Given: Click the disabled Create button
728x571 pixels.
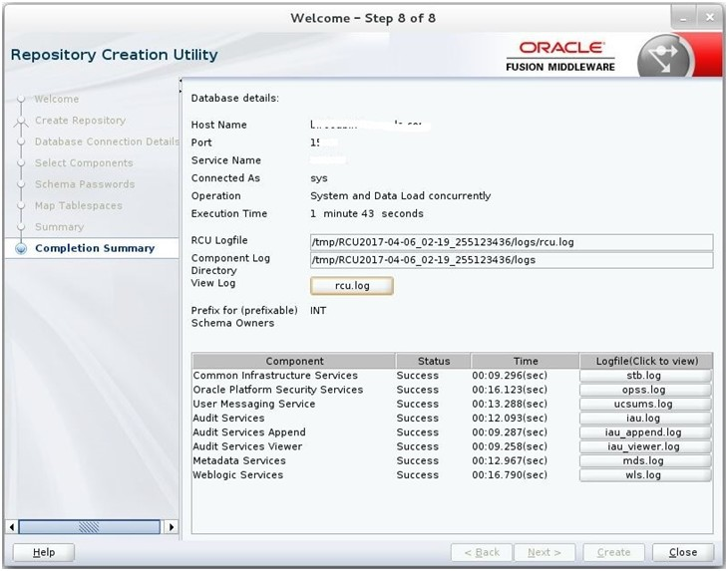Looking at the screenshot, I should point(613,552).
